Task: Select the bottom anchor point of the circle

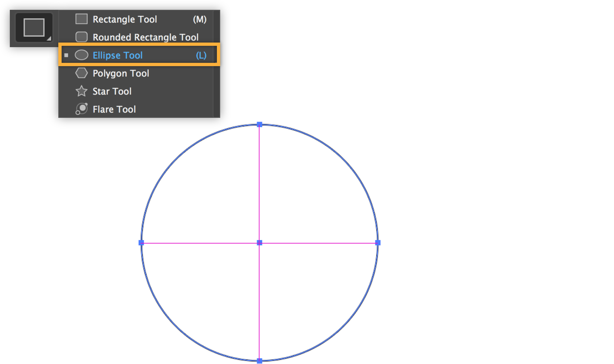Action: [x=260, y=361]
